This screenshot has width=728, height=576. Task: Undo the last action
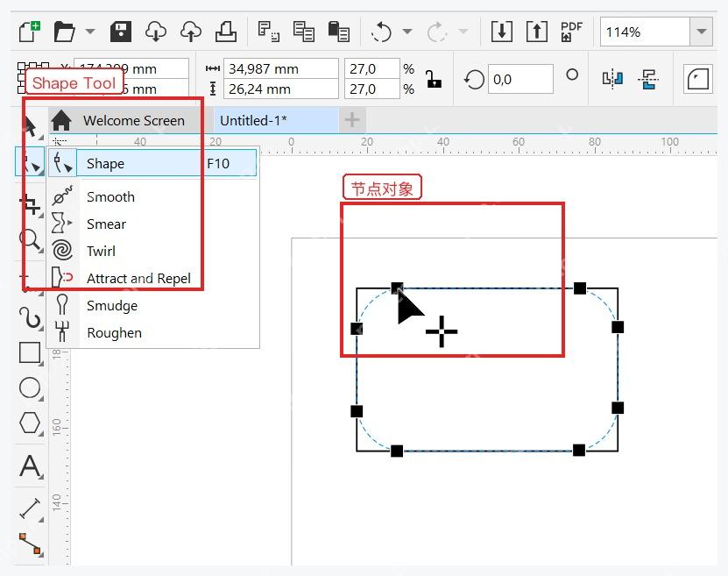point(382,32)
